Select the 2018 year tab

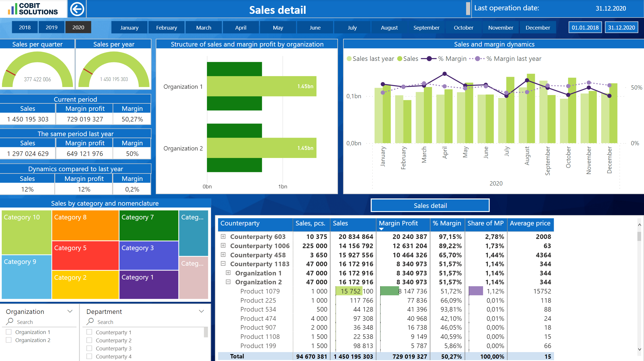pyautogui.click(x=24, y=27)
